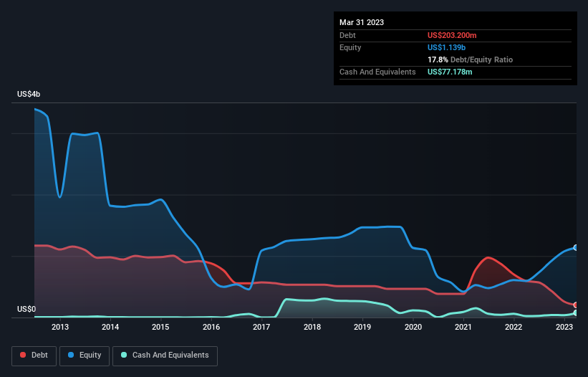
Task: Click the 17.8% Debt/Equity Ratio text
Action: [x=470, y=59]
